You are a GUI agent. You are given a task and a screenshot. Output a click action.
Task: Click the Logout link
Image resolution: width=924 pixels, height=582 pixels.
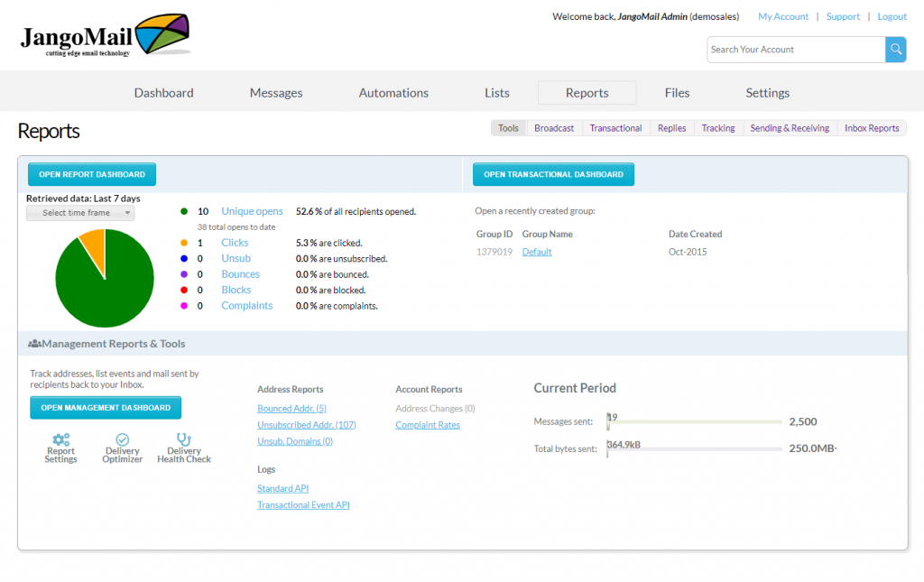(x=892, y=16)
